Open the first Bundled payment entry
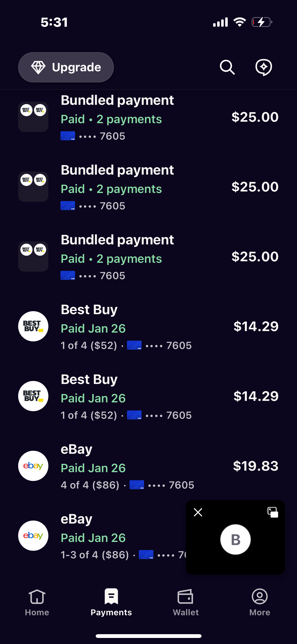This screenshot has height=644, width=297. [x=117, y=100]
